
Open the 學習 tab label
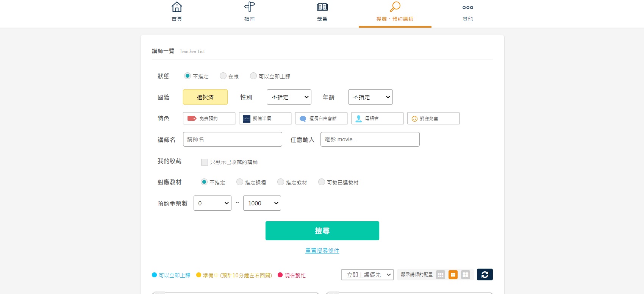click(x=322, y=19)
